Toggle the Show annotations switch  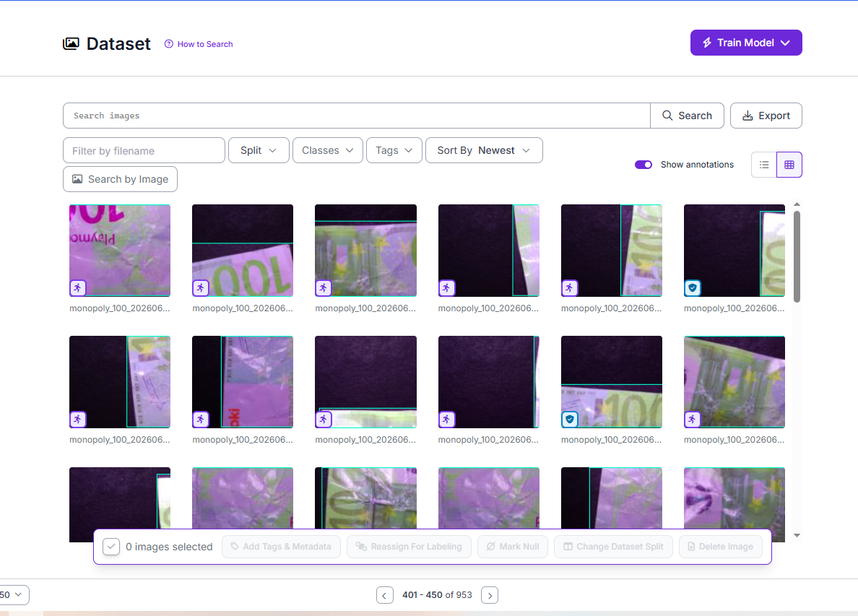click(x=643, y=165)
